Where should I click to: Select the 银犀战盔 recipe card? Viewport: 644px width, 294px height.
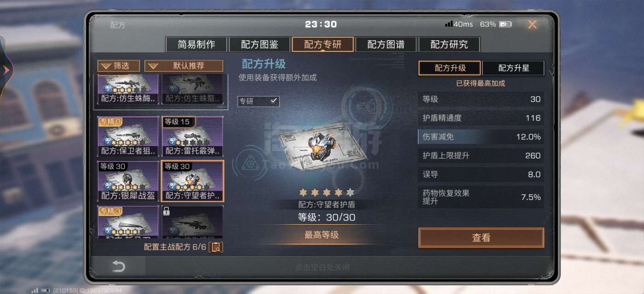click(128, 181)
